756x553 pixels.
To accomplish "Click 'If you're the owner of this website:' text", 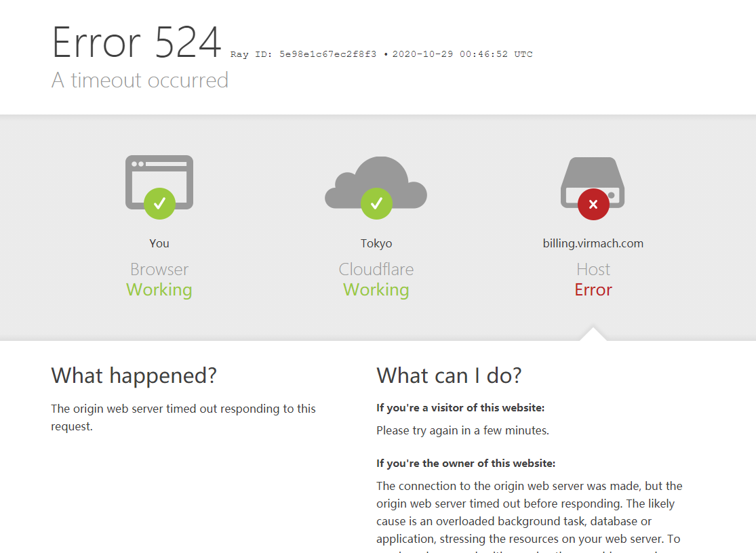I will point(466,464).
